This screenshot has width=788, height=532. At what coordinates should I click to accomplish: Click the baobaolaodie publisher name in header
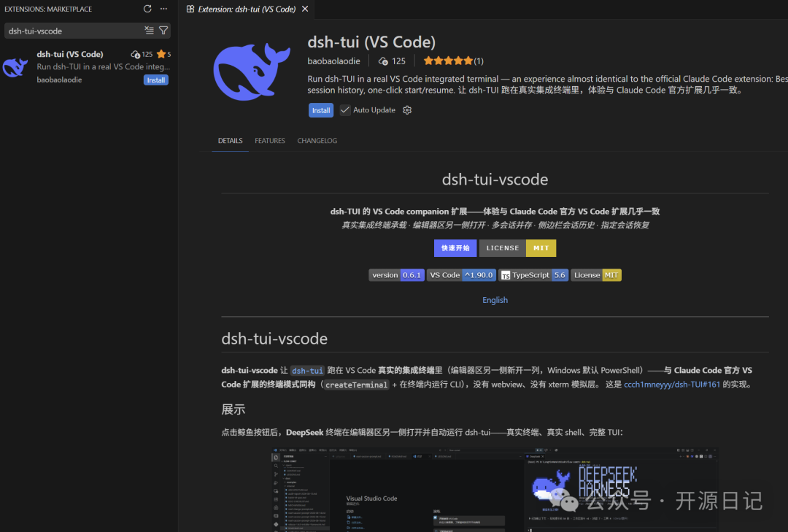[333, 61]
